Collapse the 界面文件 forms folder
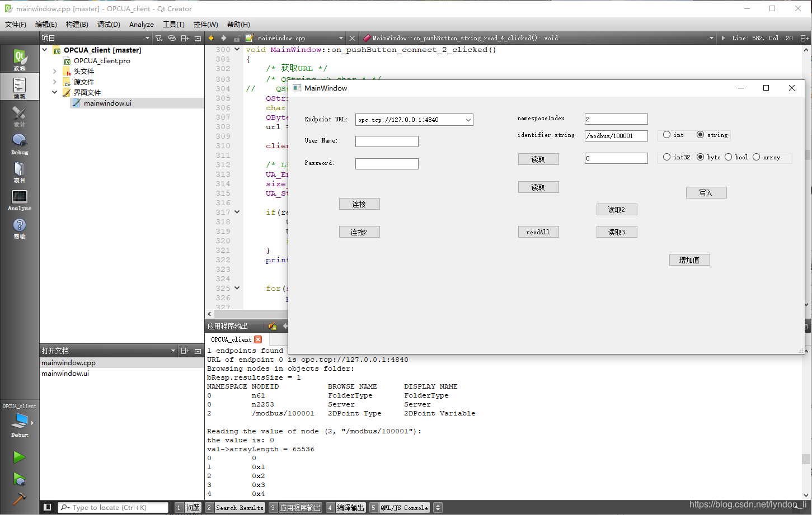This screenshot has height=515, width=812. click(55, 92)
